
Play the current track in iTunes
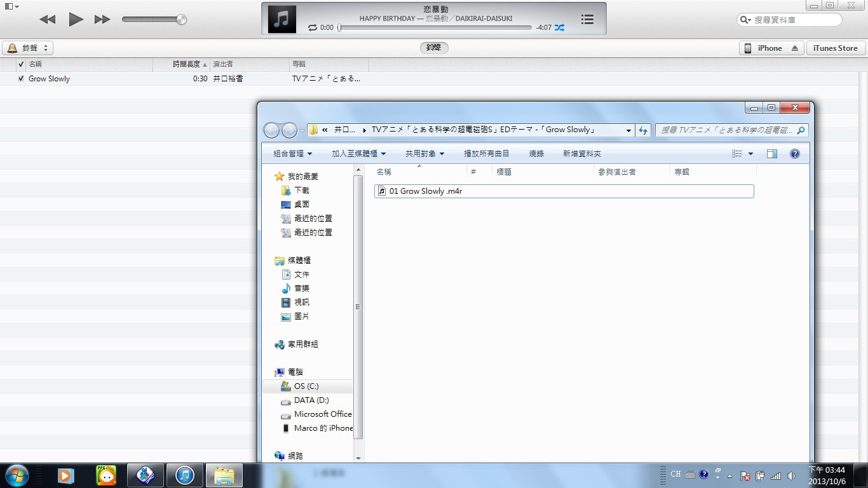(x=76, y=20)
